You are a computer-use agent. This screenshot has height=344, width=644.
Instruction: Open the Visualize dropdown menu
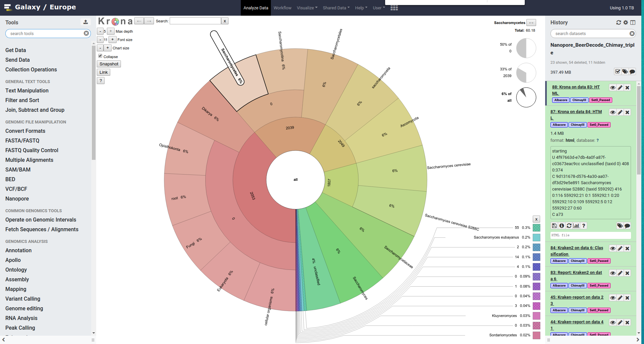coord(307,8)
